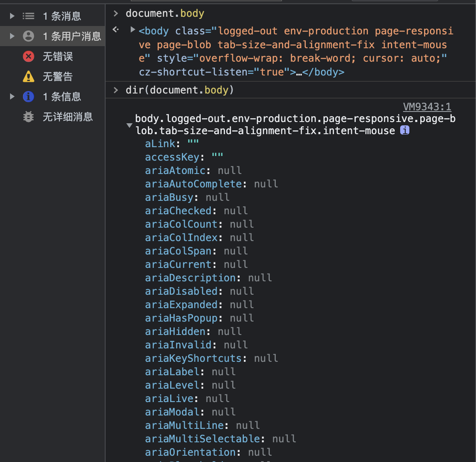This screenshot has width=476, height=462.
Task: Expand the body element node triangle
Action: (x=133, y=29)
